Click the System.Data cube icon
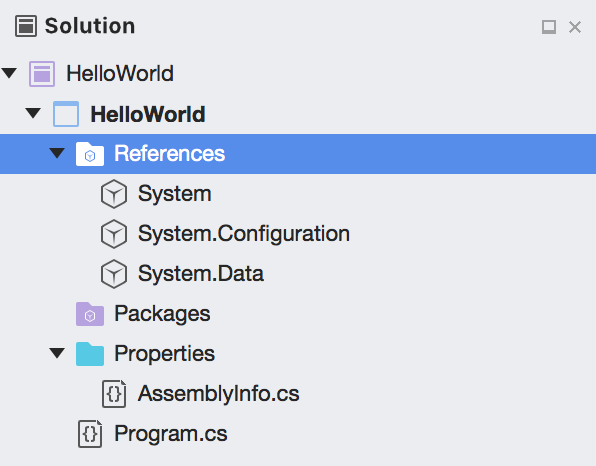 114,274
